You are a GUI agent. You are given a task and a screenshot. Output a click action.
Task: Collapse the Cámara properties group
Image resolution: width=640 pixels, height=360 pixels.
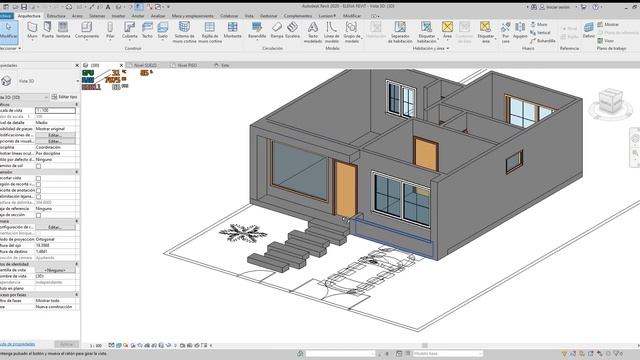click(77, 221)
